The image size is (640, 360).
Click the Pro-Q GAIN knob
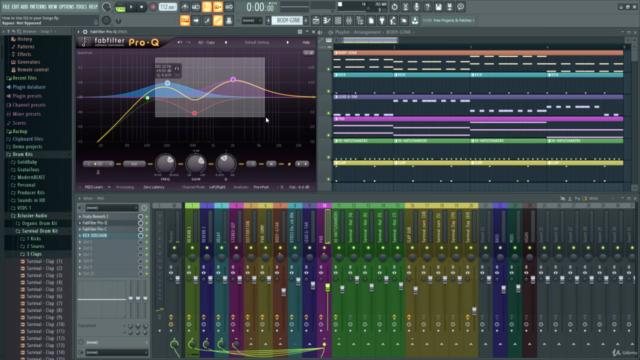click(x=196, y=163)
